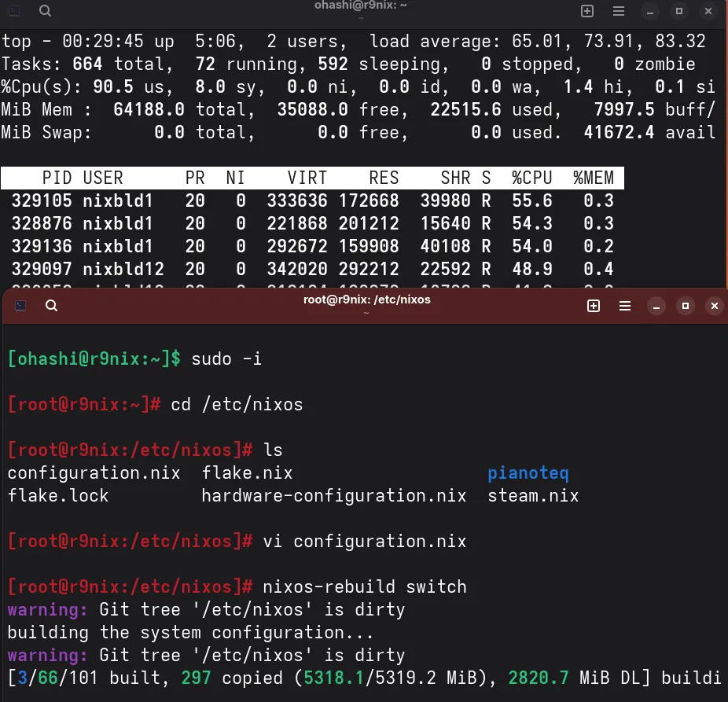
Task: Maximize the root@r9nix /etc/nixos window
Action: click(x=685, y=306)
